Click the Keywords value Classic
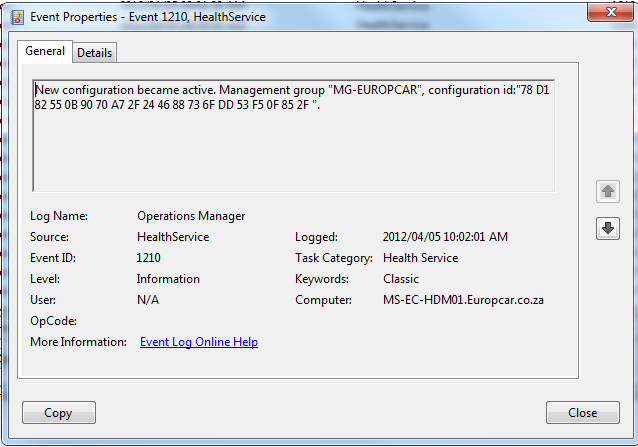Screen dimensions: 638x447 (x=401, y=279)
